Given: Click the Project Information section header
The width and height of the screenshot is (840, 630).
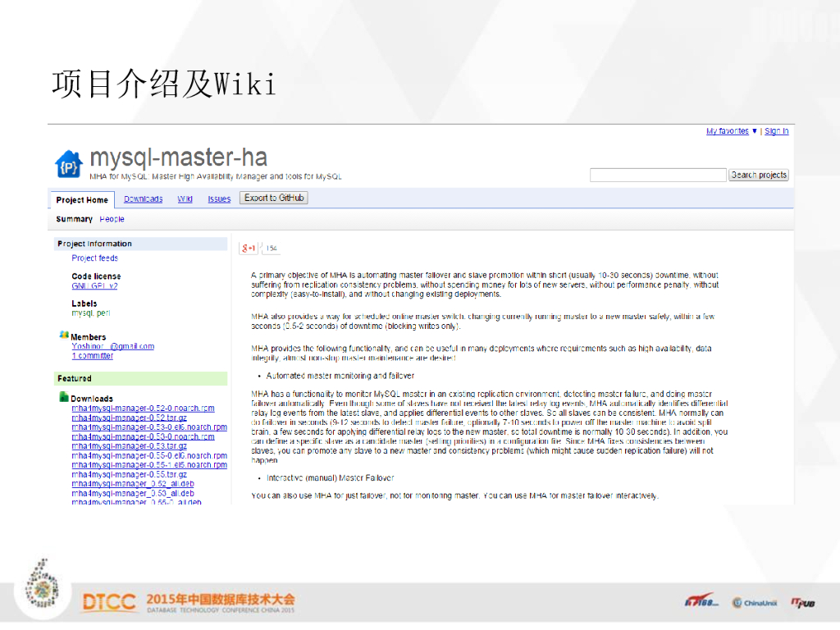Looking at the screenshot, I should pyautogui.click(x=140, y=244).
